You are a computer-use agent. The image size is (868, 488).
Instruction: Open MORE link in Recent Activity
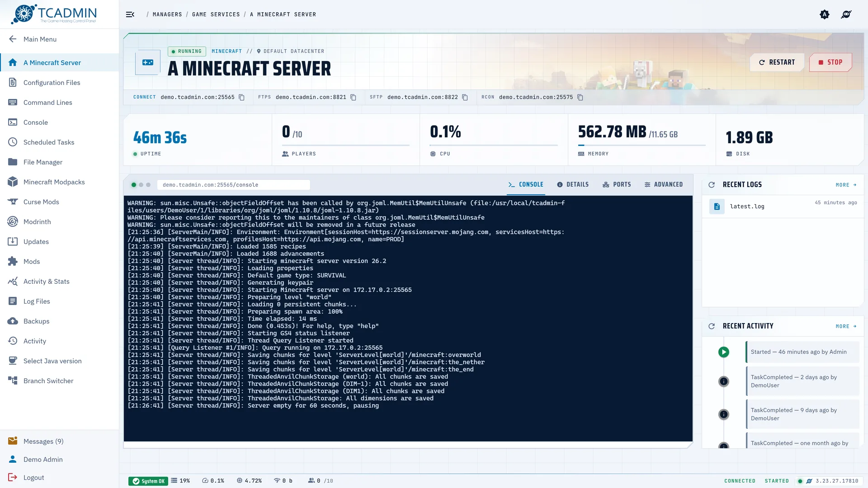[x=846, y=326]
